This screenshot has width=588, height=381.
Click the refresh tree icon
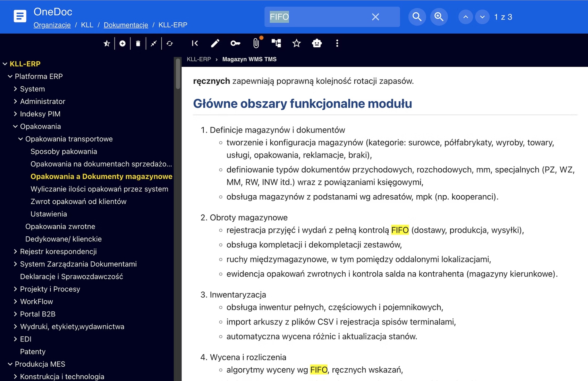click(x=170, y=43)
